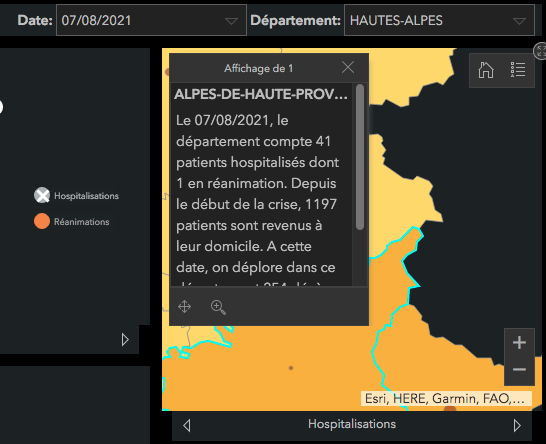Go to previous map tab with left arrow
Image resolution: width=546 pixels, height=444 pixels.
coord(187,425)
